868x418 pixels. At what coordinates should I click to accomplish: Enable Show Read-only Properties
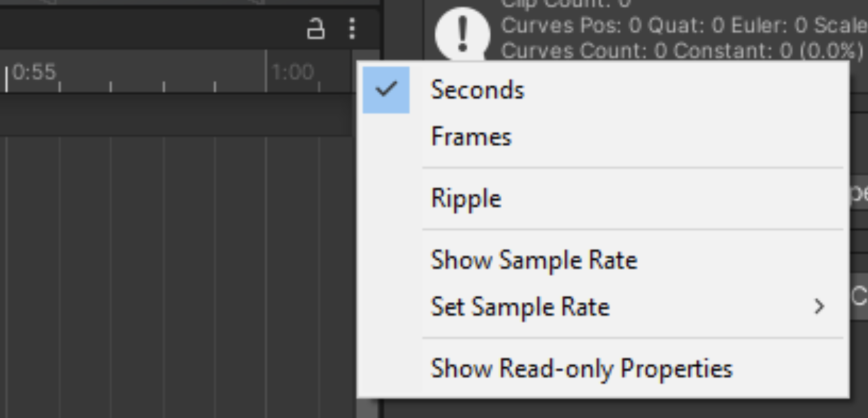pyautogui.click(x=581, y=368)
